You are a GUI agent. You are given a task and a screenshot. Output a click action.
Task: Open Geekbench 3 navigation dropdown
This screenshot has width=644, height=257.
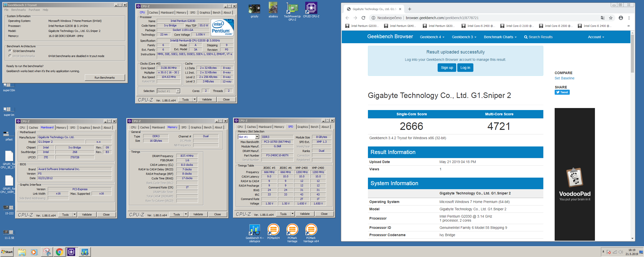[x=464, y=37]
